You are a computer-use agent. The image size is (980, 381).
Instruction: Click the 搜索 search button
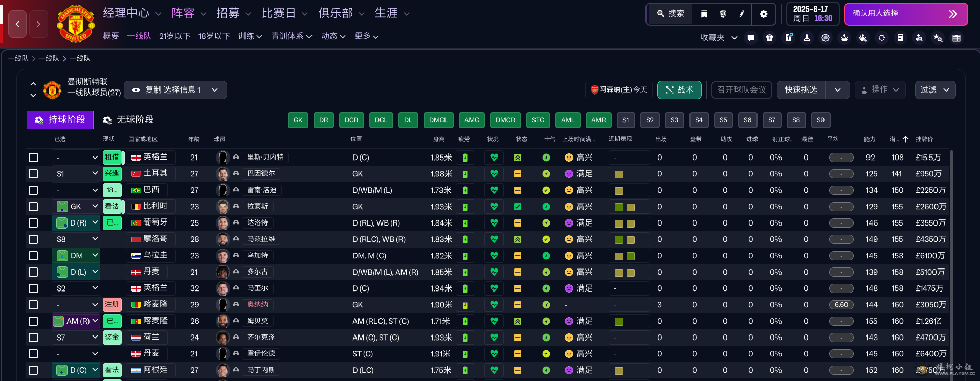[671, 14]
